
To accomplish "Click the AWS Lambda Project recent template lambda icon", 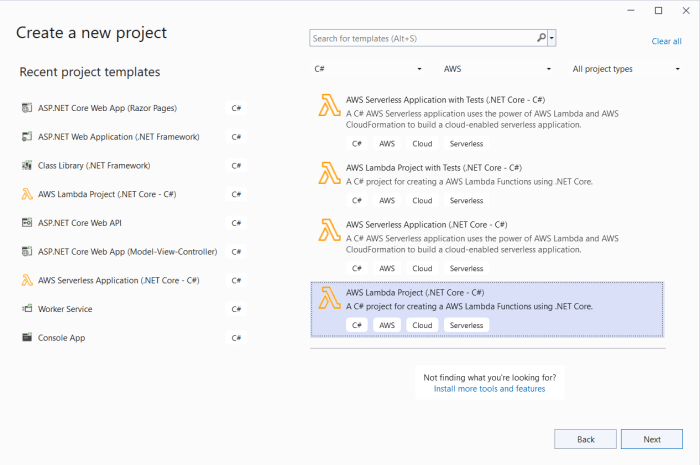I will [x=27, y=194].
